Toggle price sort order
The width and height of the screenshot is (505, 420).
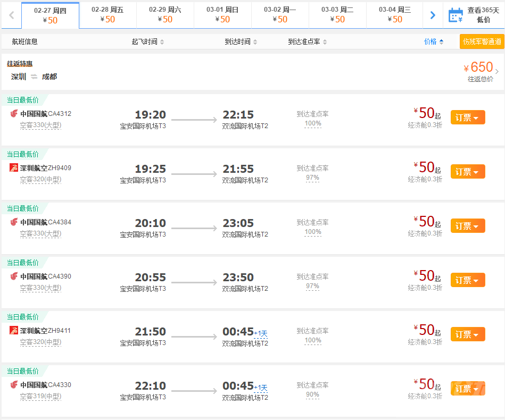click(434, 41)
